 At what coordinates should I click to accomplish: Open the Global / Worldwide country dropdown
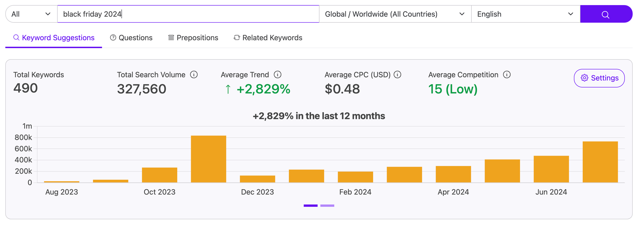click(x=395, y=14)
